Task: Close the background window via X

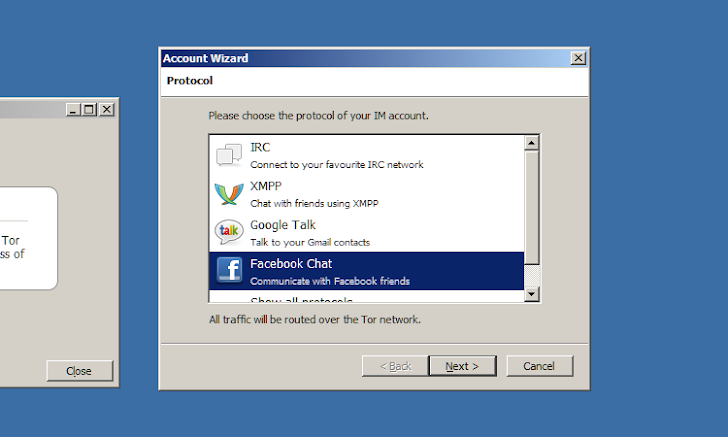Action: pyautogui.click(x=107, y=110)
